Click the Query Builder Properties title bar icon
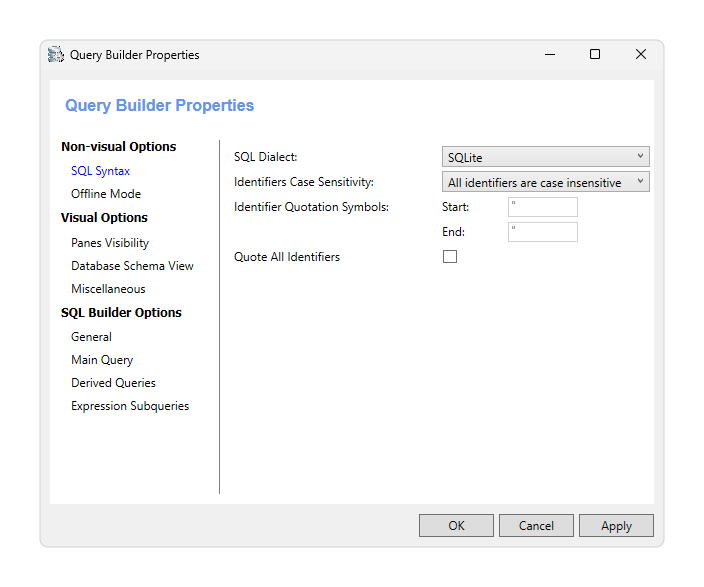The height and width of the screenshot is (587, 704). [57, 55]
